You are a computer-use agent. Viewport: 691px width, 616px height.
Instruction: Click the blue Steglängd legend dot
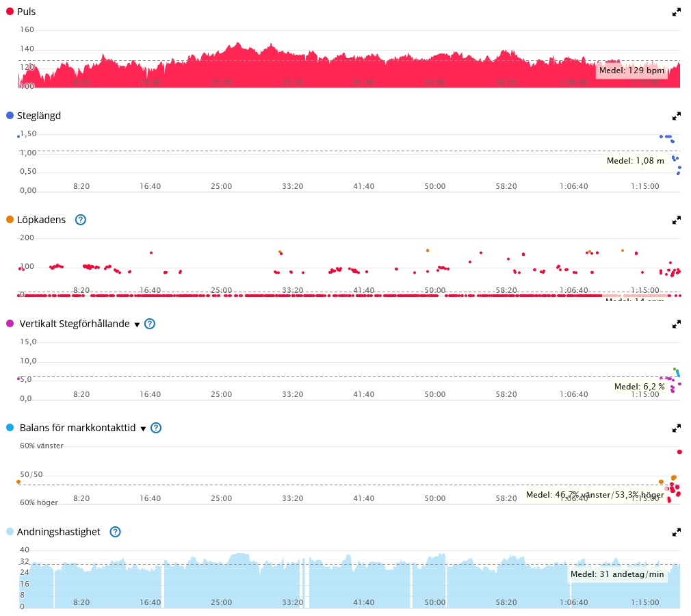10,116
